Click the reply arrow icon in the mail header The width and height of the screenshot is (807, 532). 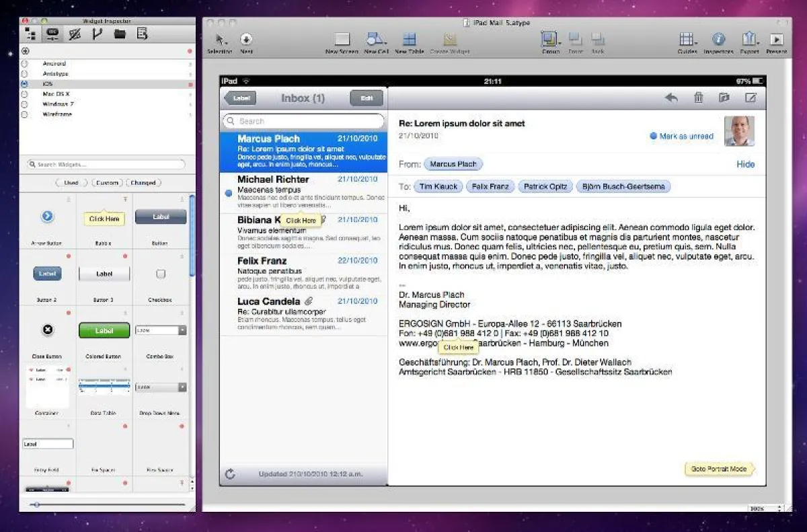click(x=670, y=98)
